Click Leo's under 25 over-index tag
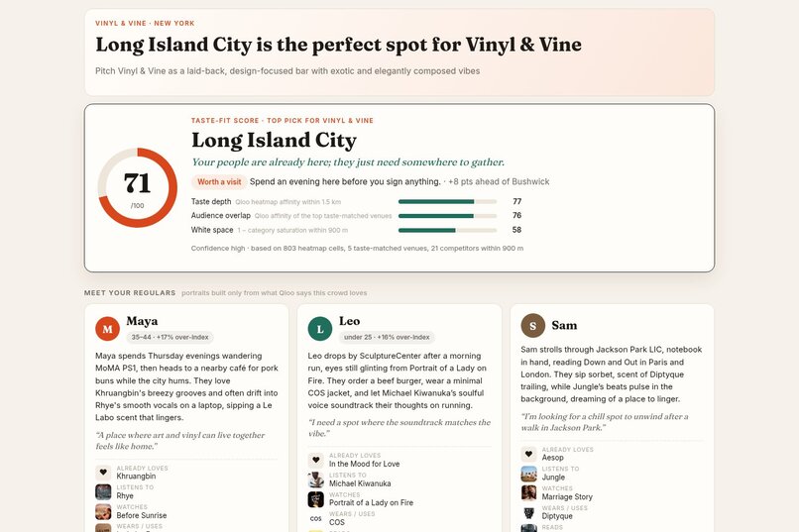This screenshot has height=532, width=799. tap(387, 337)
